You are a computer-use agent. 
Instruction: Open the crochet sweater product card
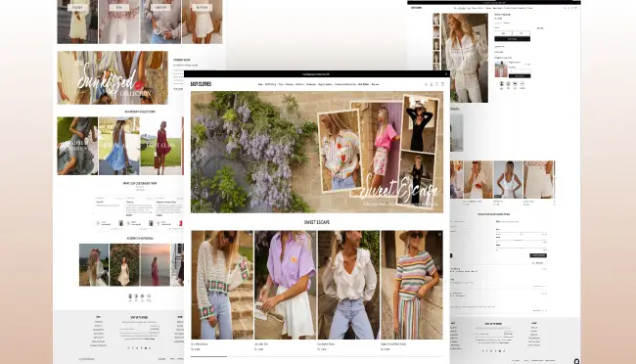click(222, 285)
